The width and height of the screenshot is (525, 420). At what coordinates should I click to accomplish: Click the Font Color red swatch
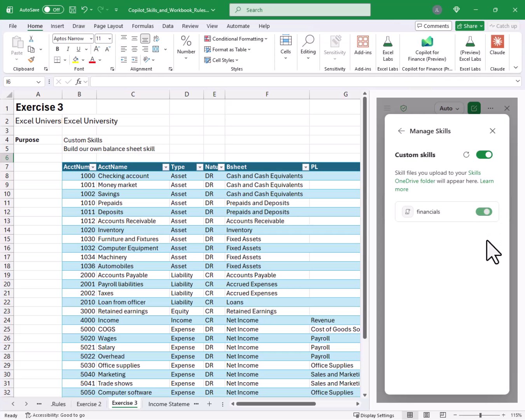tap(92, 60)
